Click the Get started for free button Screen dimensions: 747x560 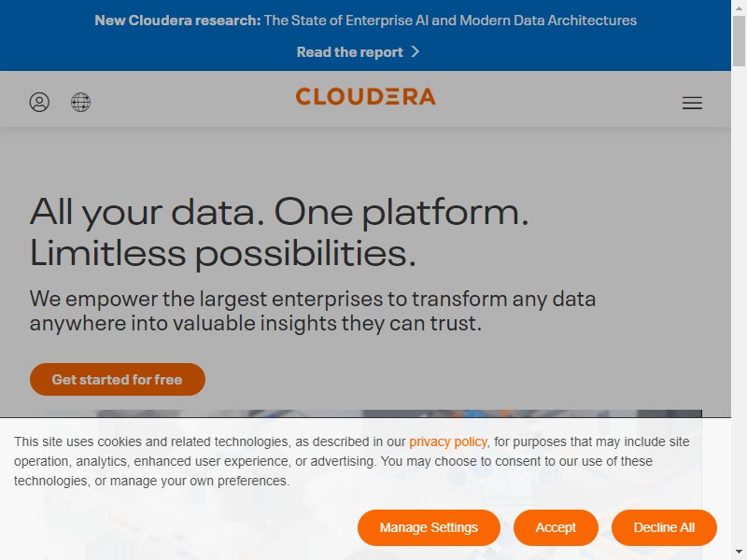(118, 380)
